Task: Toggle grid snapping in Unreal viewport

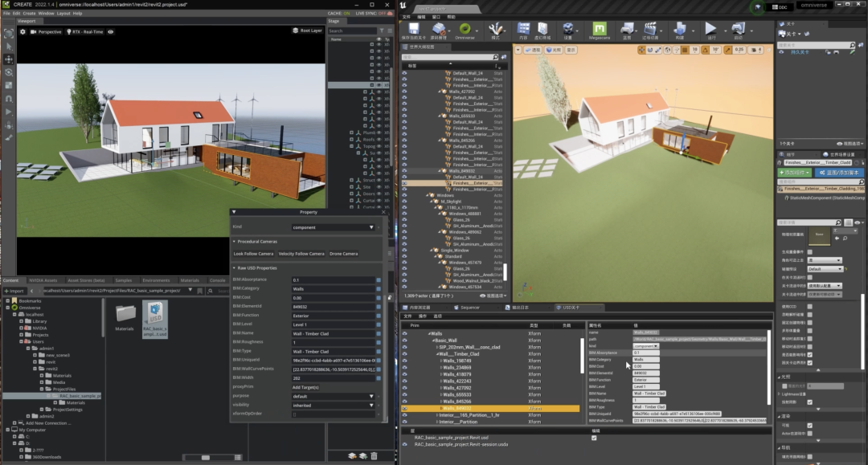Action: point(685,50)
